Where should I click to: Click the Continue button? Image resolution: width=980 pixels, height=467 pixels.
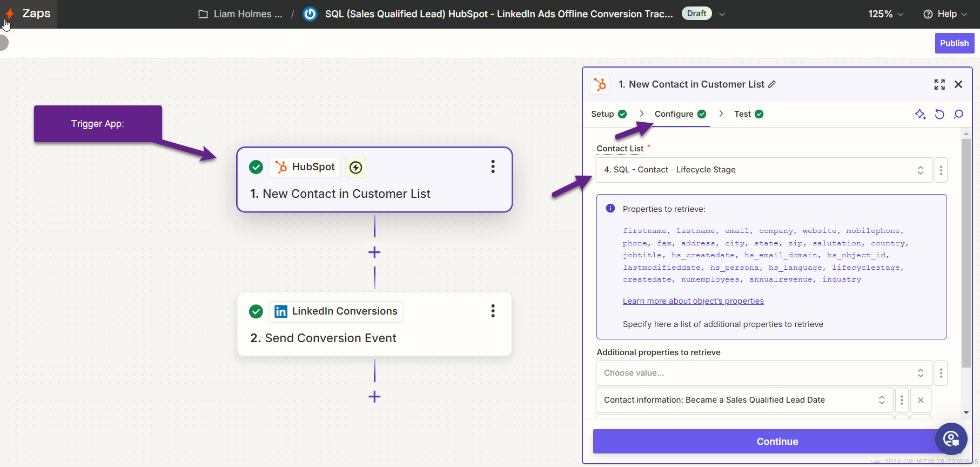click(777, 442)
